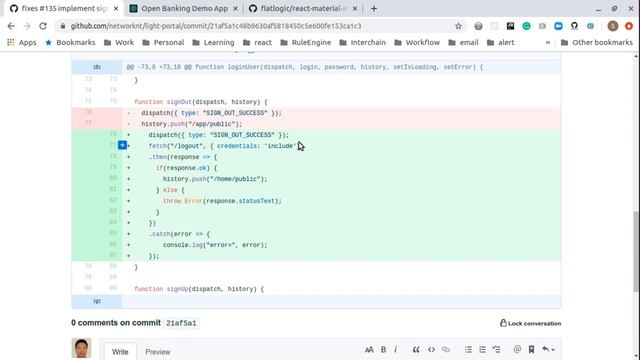This screenshot has height=360, width=640.
Task: Open the new tab with plus button
Action: (374, 8)
